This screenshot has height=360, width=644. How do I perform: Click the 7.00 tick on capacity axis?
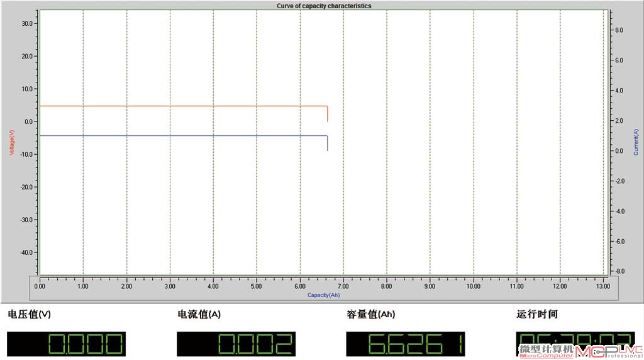click(x=343, y=286)
